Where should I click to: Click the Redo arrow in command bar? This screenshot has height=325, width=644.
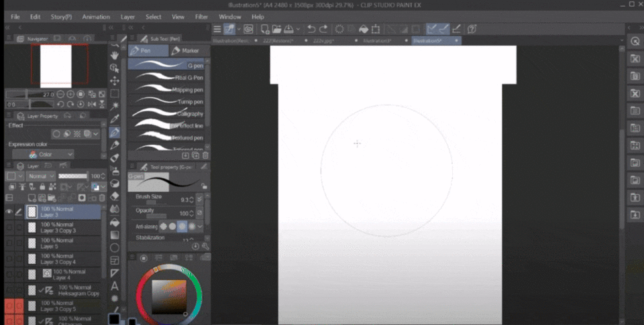tap(323, 29)
